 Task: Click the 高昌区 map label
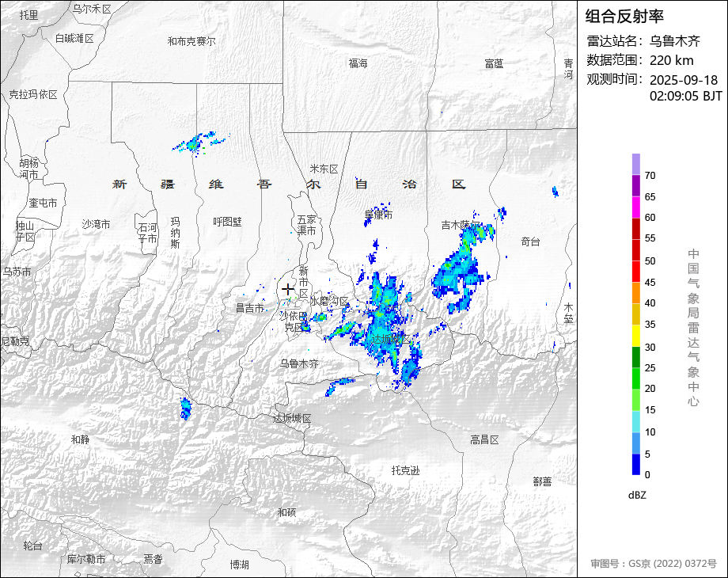[484, 440]
